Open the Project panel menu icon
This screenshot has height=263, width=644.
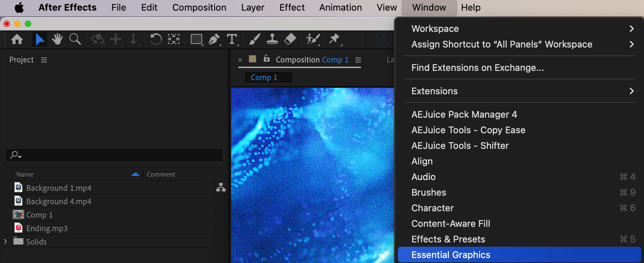coord(44,60)
